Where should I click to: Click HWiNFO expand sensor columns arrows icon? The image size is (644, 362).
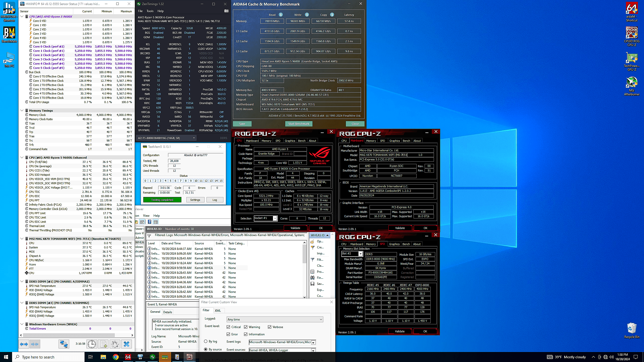tap(24, 344)
